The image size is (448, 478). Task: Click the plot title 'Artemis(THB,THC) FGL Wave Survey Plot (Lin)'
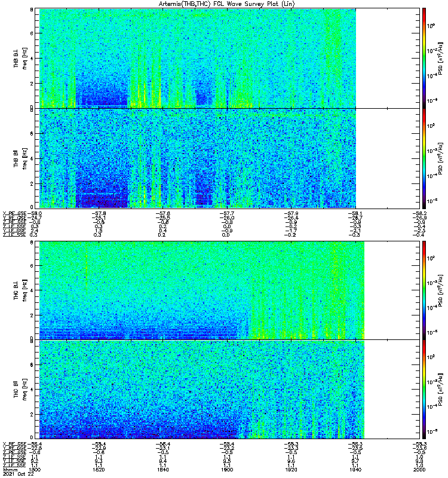[227, 4]
